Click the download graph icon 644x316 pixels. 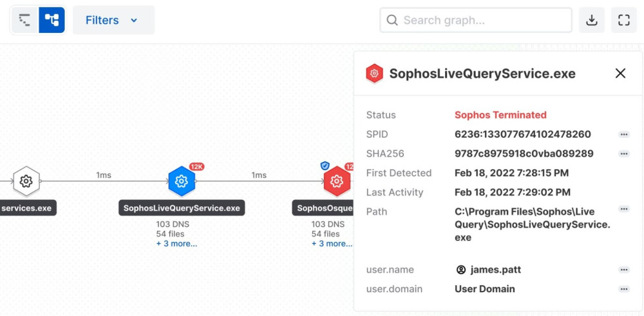pyautogui.click(x=591, y=20)
